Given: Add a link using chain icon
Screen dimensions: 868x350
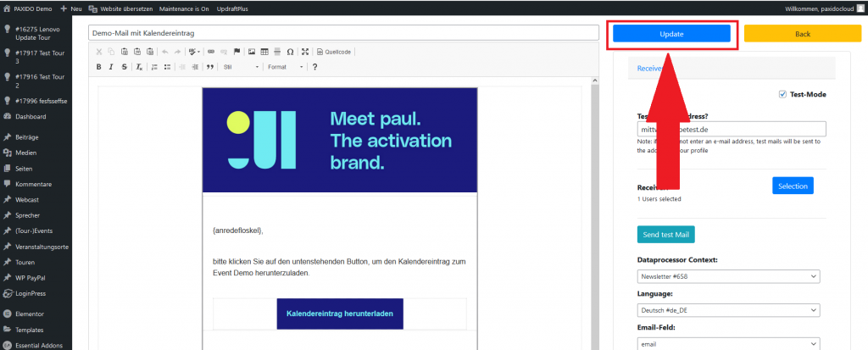Looking at the screenshot, I should tap(211, 52).
